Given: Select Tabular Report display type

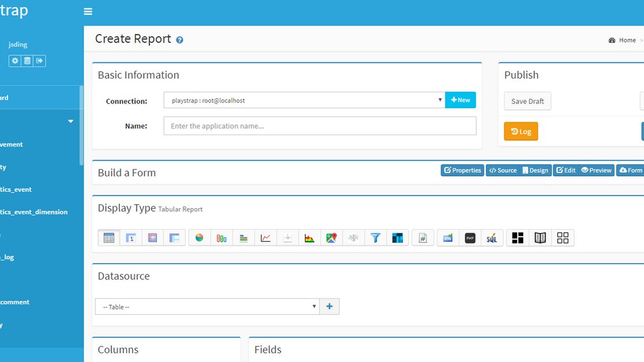Looking at the screenshot, I should pyautogui.click(x=109, y=238).
